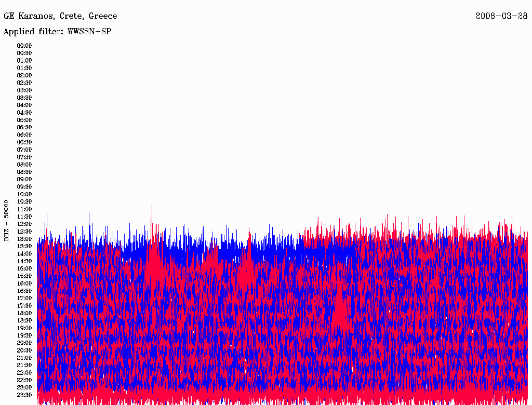532x405 pixels.
Task: Select the date 2008-03-28 in the header
Action: pos(501,16)
